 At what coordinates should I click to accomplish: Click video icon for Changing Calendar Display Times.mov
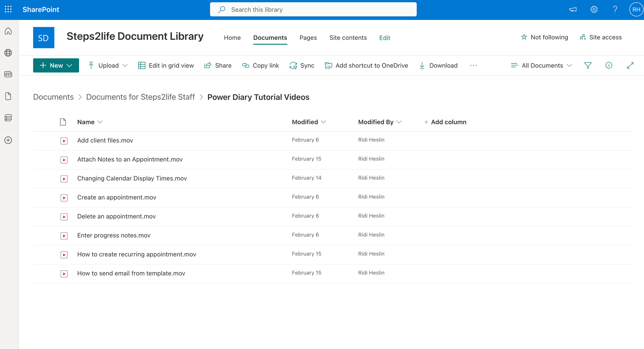tap(64, 179)
